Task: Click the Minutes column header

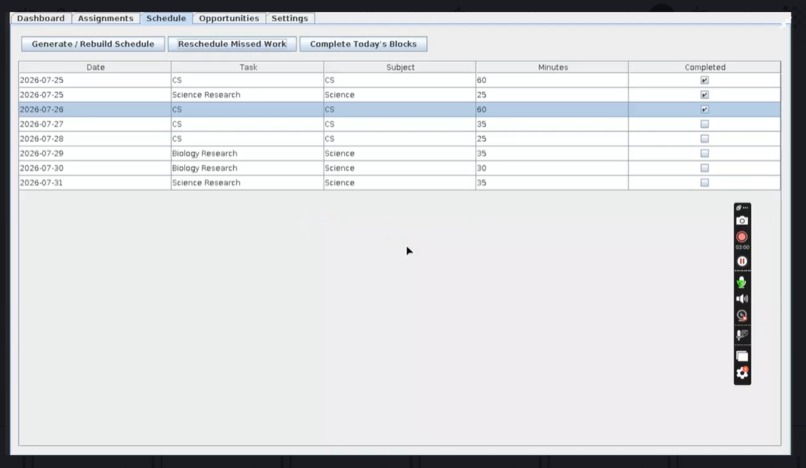Action: (553, 67)
